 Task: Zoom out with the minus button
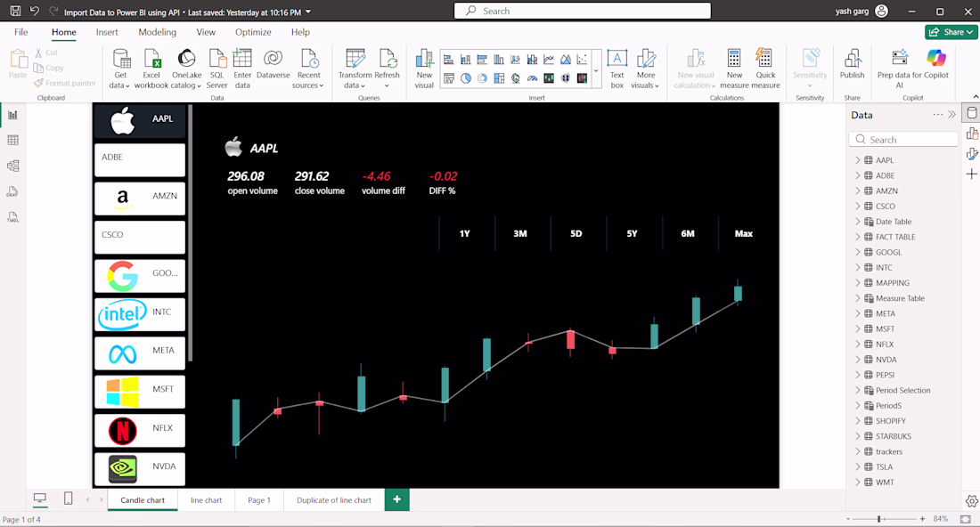pyautogui.click(x=848, y=519)
